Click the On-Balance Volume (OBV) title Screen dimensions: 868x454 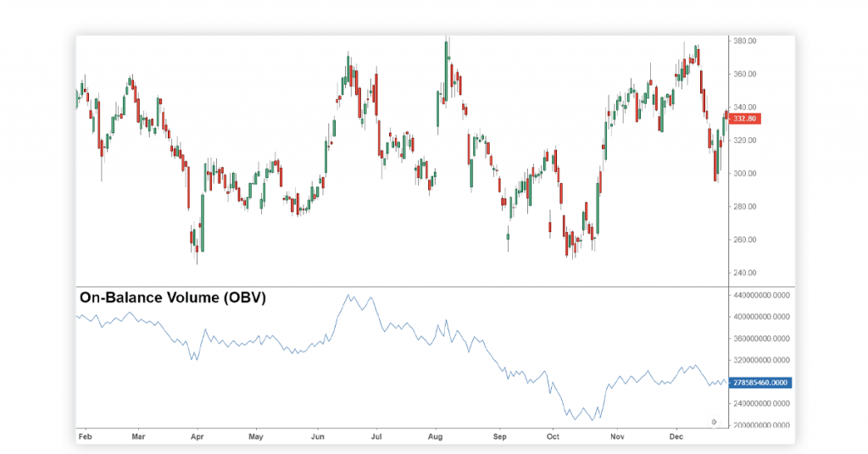172,298
